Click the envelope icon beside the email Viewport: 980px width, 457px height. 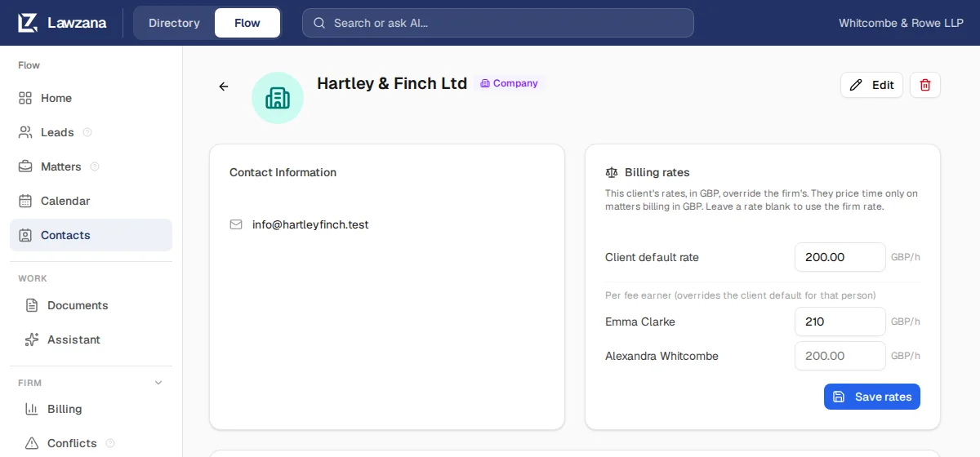coord(236,224)
